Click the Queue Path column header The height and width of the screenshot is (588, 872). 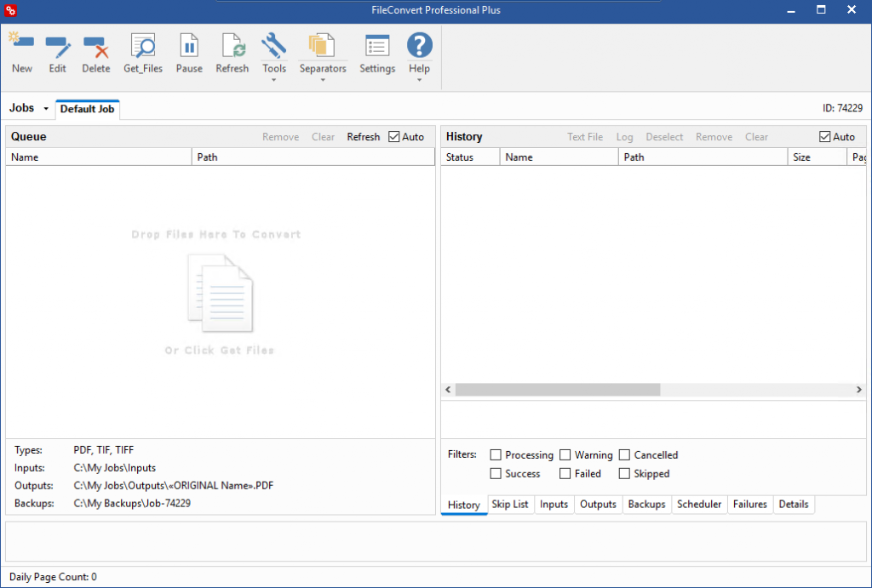(313, 157)
